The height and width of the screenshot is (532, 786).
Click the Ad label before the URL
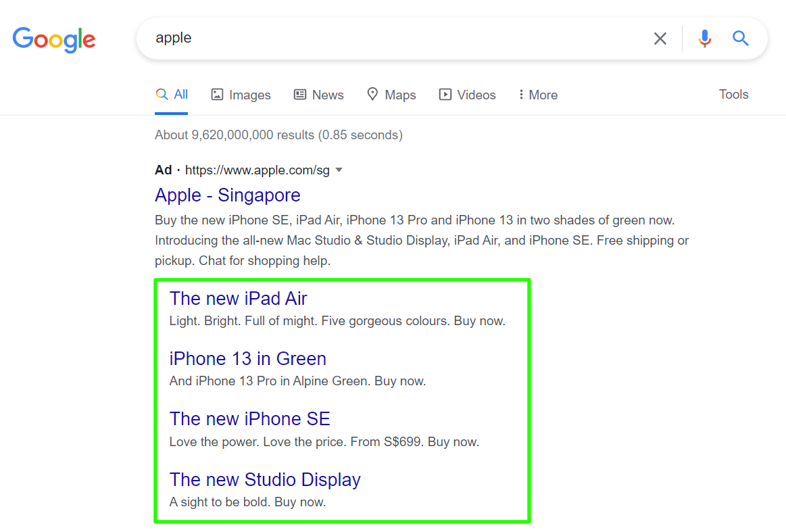tap(164, 170)
